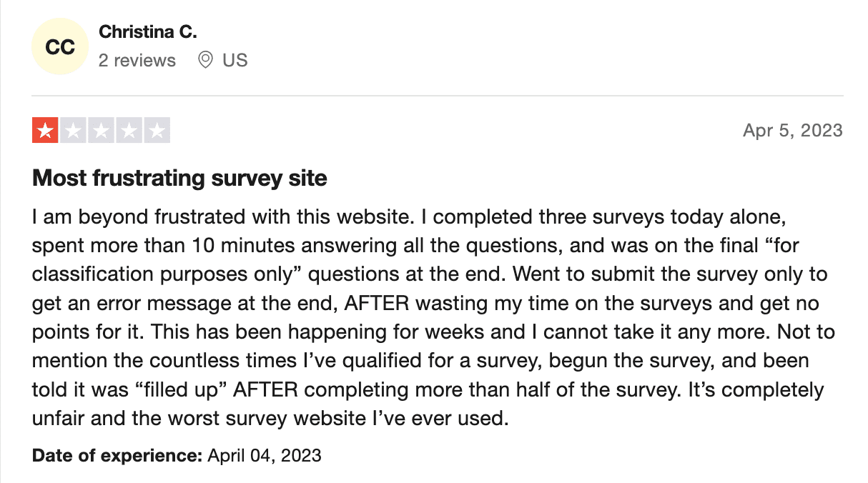This screenshot has width=868, height=483.
Task: Click the third gray star
Action: point(101,130)
